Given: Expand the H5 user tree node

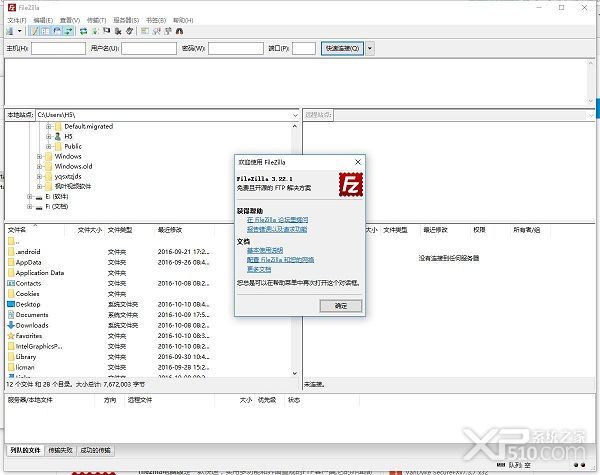Looking at the screenshot, I should pos(49,136).
